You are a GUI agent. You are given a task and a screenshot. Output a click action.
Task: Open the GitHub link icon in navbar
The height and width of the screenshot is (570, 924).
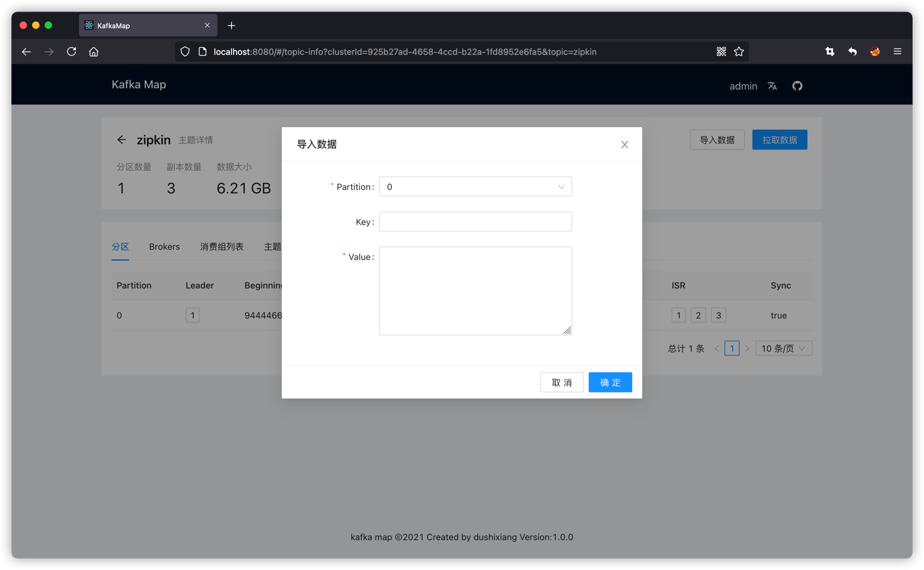click(797, 86)
